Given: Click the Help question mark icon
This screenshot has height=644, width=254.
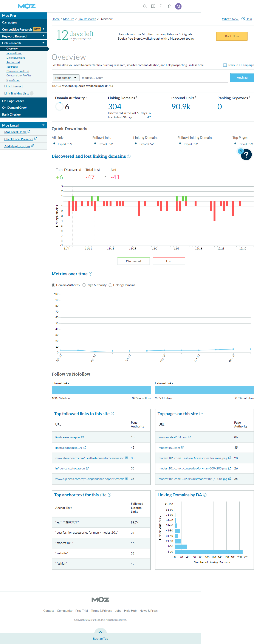Looking at the screenshot, I should (243, 19).
